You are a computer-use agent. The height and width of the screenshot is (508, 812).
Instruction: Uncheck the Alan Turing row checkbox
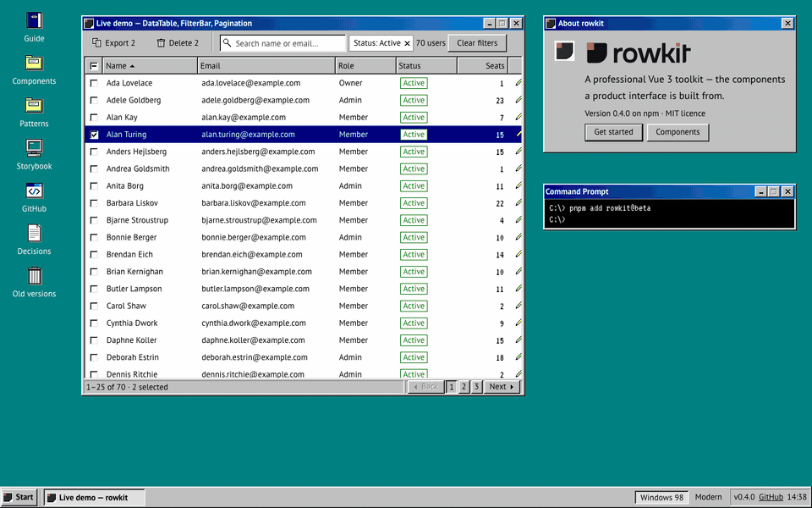(94, 135)
